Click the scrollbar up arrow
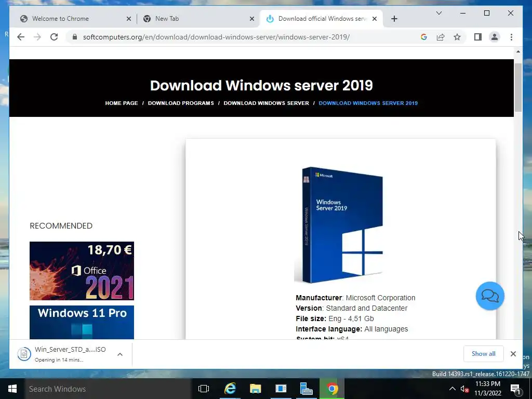 coord(518,51)
